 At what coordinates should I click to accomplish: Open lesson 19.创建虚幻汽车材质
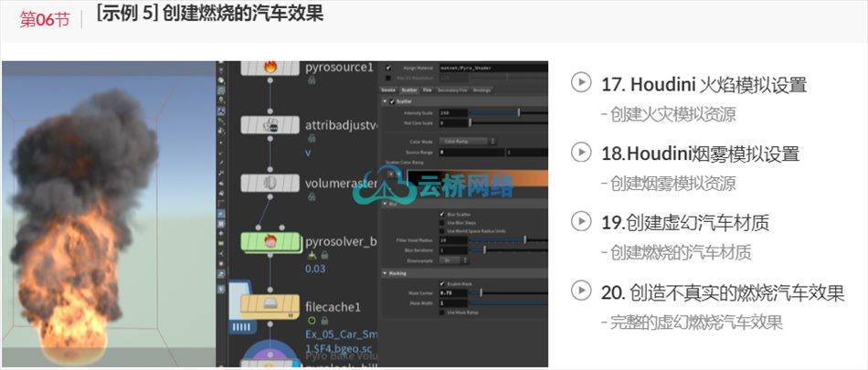point(685,223)
